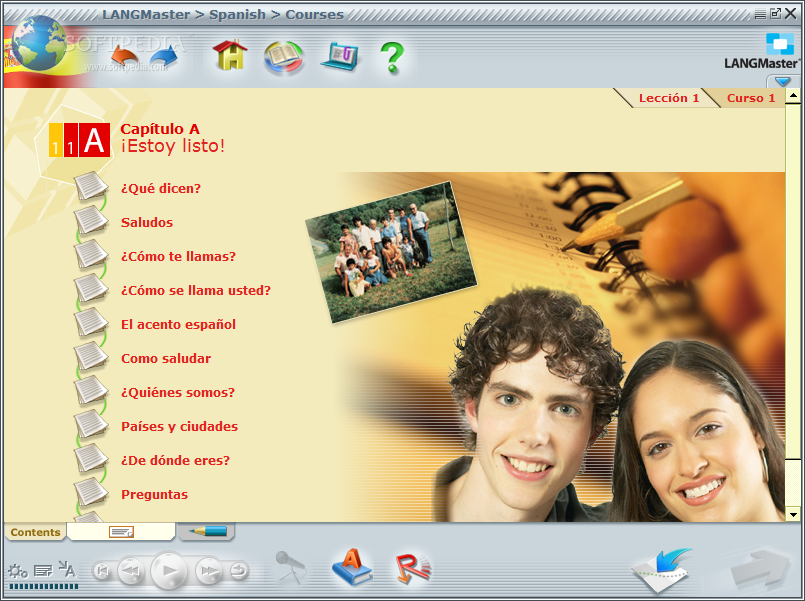The width and height of the screenshot is (805, 601).
Task: Switch to the Curso 1 tab
Action: (751, 98)
